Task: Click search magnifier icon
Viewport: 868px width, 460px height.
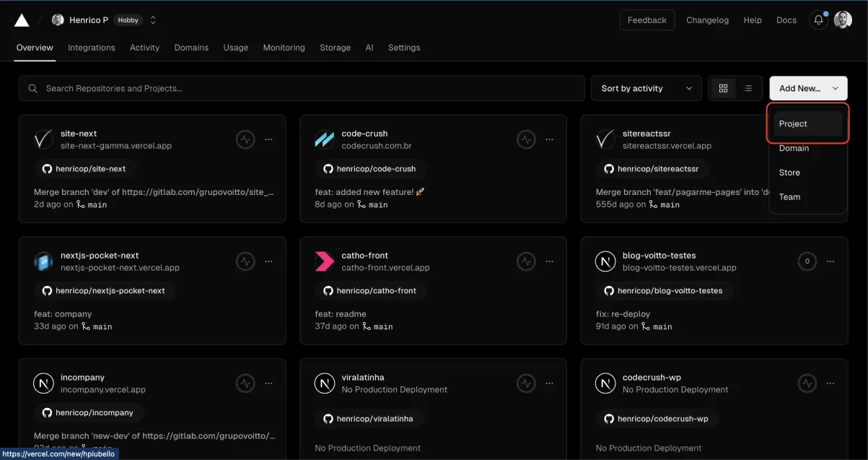Action: (x=33, y=88)
